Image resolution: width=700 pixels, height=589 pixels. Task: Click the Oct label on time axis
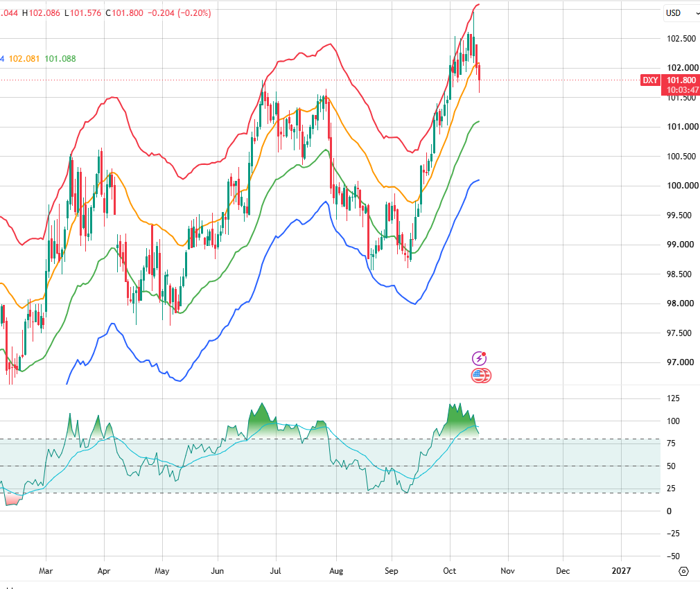click(450, 571)
